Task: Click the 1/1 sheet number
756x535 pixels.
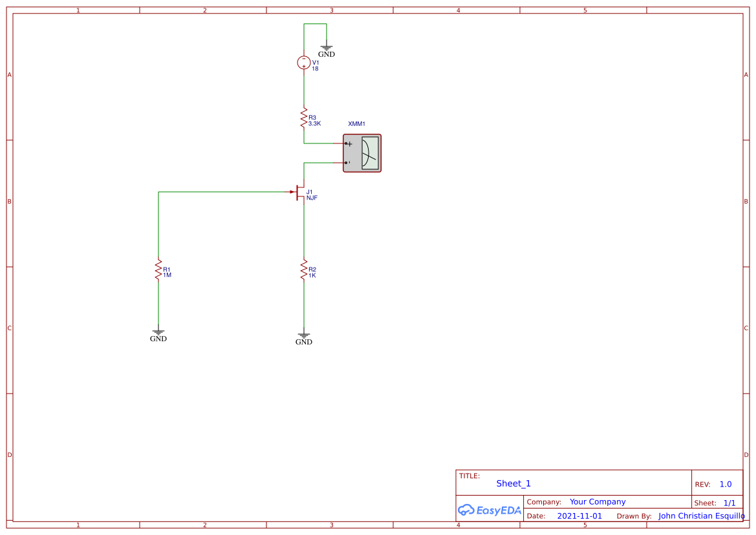Action: coord(729,503)
